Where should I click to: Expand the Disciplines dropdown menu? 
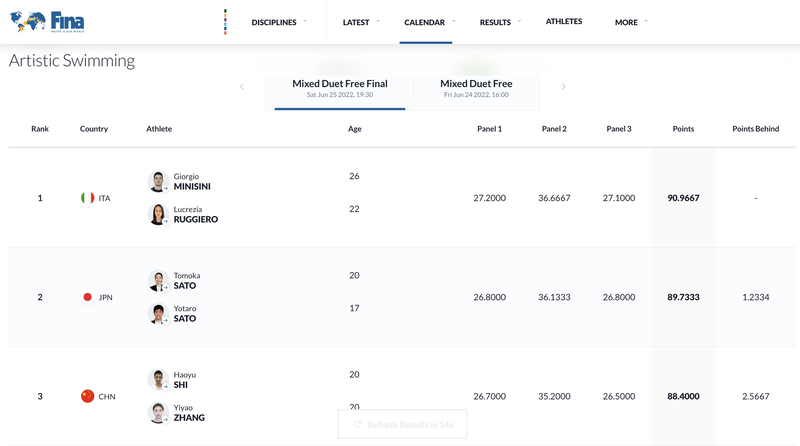click(x=279, y=22)
